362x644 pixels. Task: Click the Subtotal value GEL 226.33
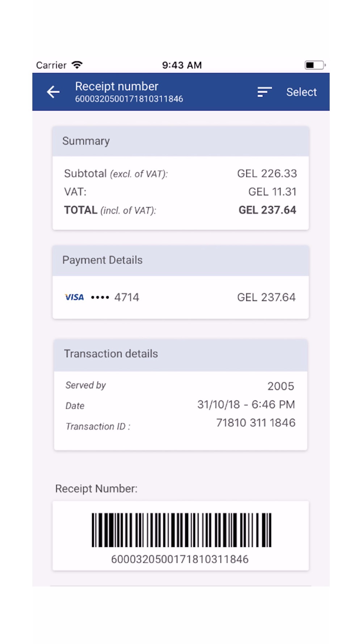[267, 173]
